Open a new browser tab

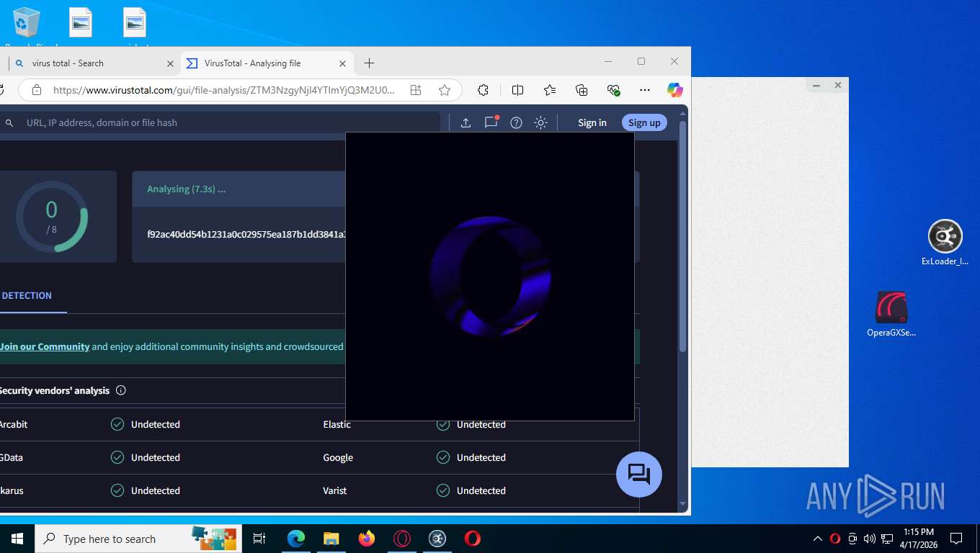(x=369, y=63)
